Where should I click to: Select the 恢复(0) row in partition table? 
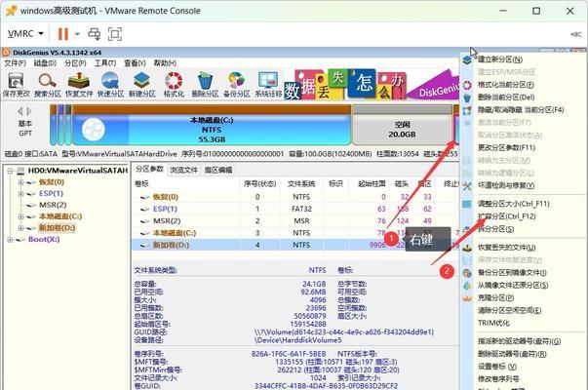tap(295, 197)
